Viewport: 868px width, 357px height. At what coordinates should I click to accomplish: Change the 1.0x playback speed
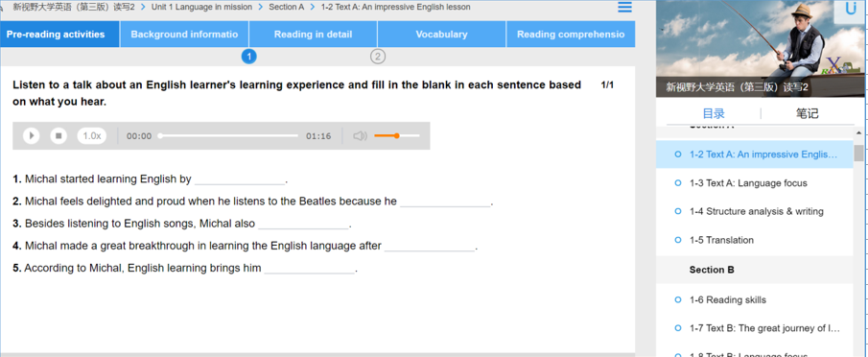tap(92, 135)
